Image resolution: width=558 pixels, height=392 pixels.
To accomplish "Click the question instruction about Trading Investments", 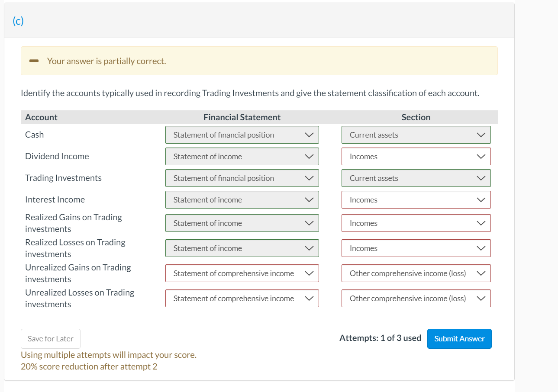I will (250, 93).
